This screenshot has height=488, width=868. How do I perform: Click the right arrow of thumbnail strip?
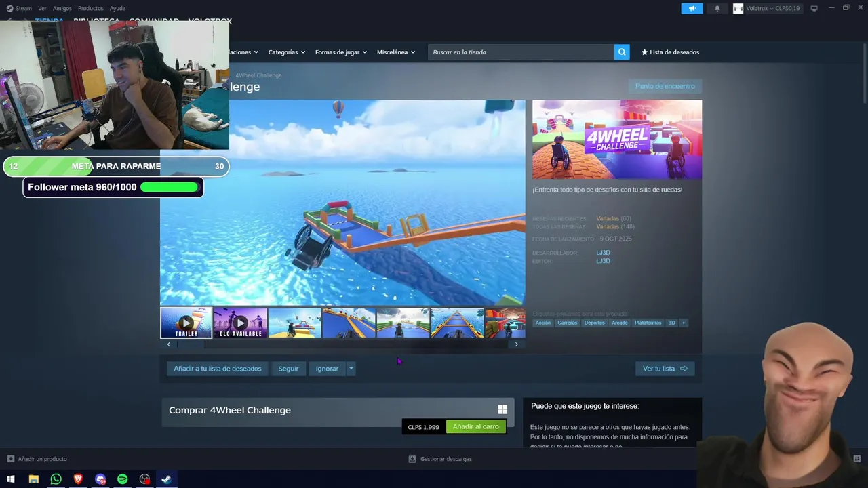[516, 344]
